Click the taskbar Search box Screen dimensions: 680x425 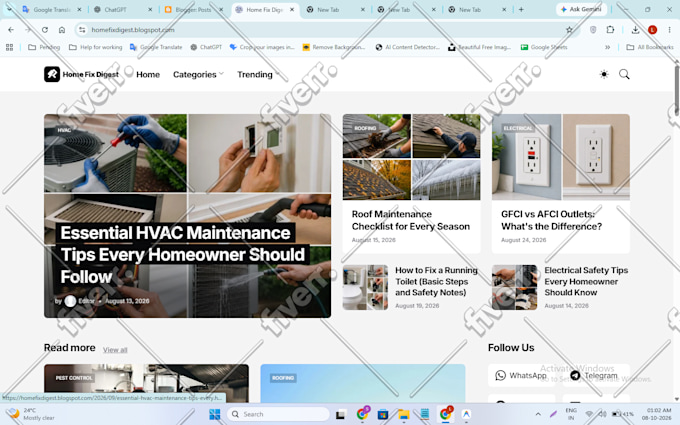coord(278,414)
